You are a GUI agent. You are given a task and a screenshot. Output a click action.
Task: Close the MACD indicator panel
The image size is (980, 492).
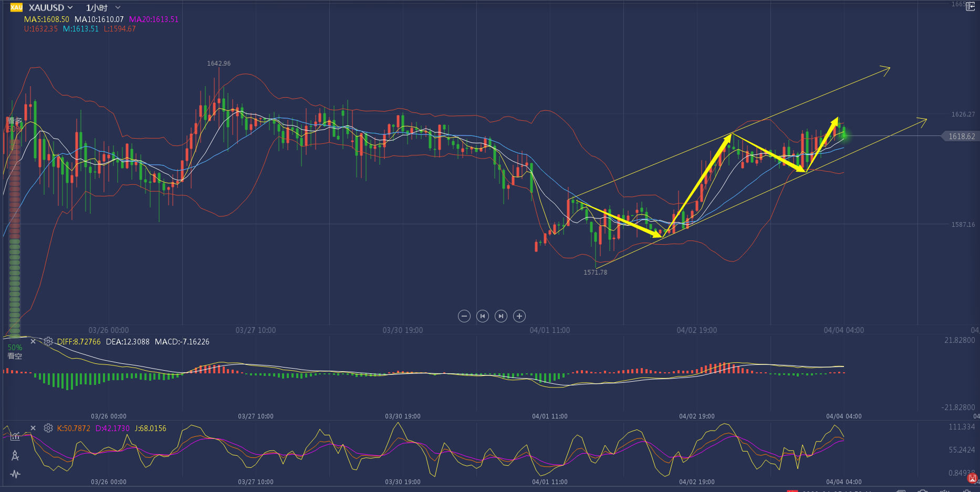coord(33,342)
